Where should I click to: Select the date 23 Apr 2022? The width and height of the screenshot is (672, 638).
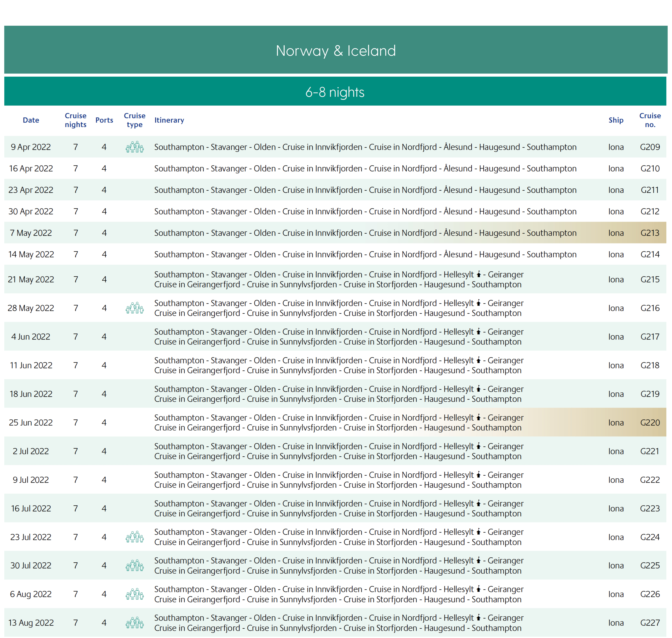click(x=31, y=190)
